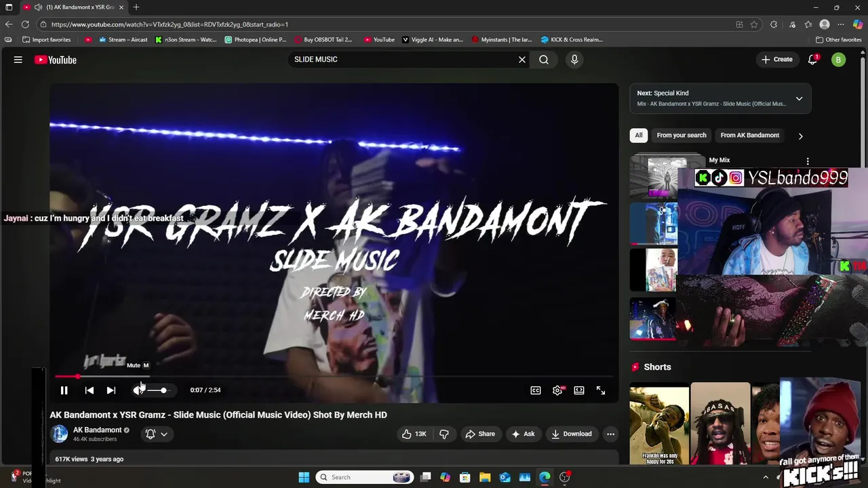Open AK Bandamont channel avatar
Image resolution: width=868 pixels, height=488 pixels.
click(x=59, y=434)
